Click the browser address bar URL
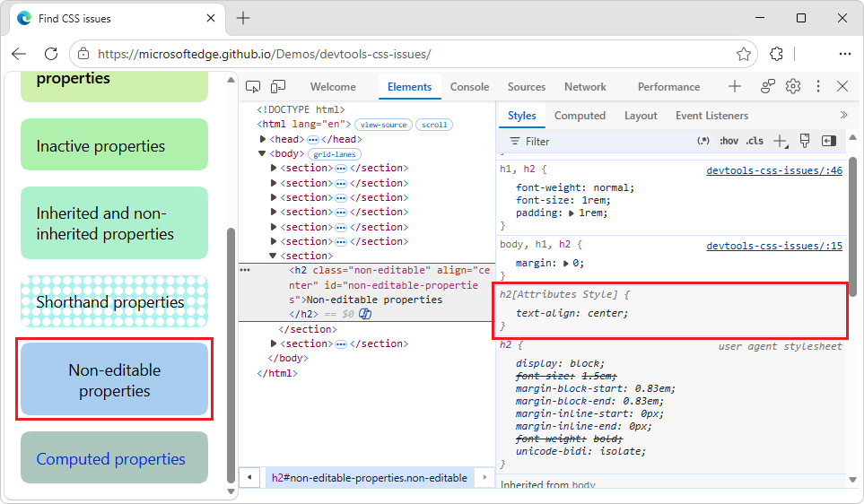The height and width of the screenshot is (504, 864). tap(264, 54)
